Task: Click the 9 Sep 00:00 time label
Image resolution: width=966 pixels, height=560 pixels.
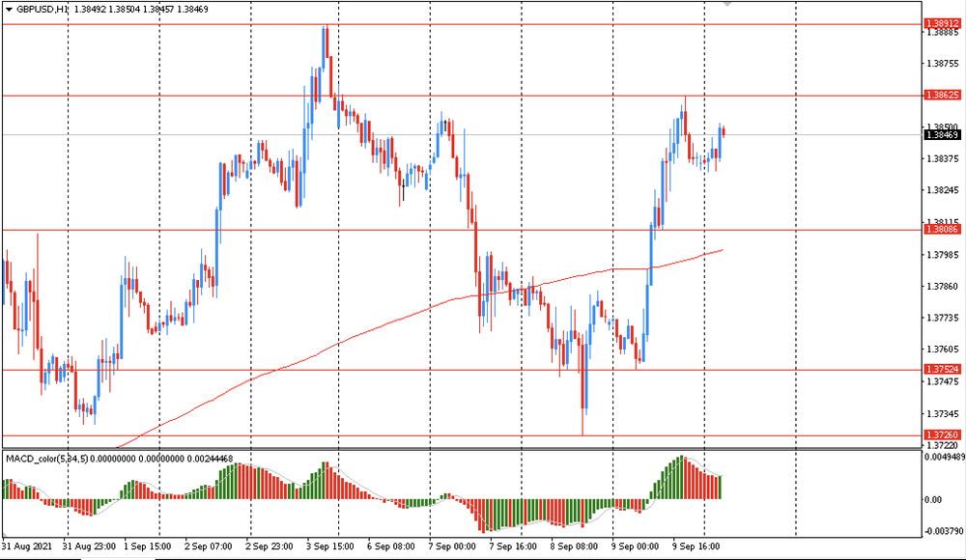Action: pos(636,546)
